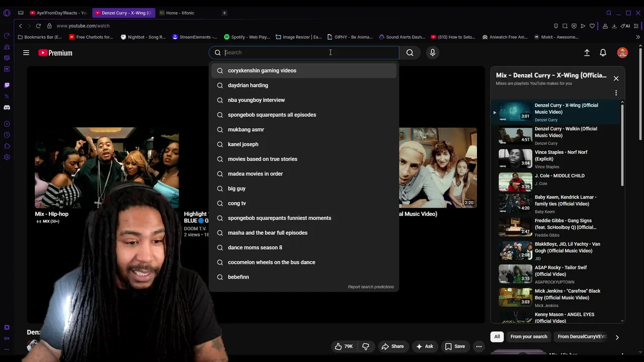Image resolution: width=644 pixels, height=362 pixels.
Task: Choose suggestion 'kanel joseph'
Action: click(x=304, y=144)
